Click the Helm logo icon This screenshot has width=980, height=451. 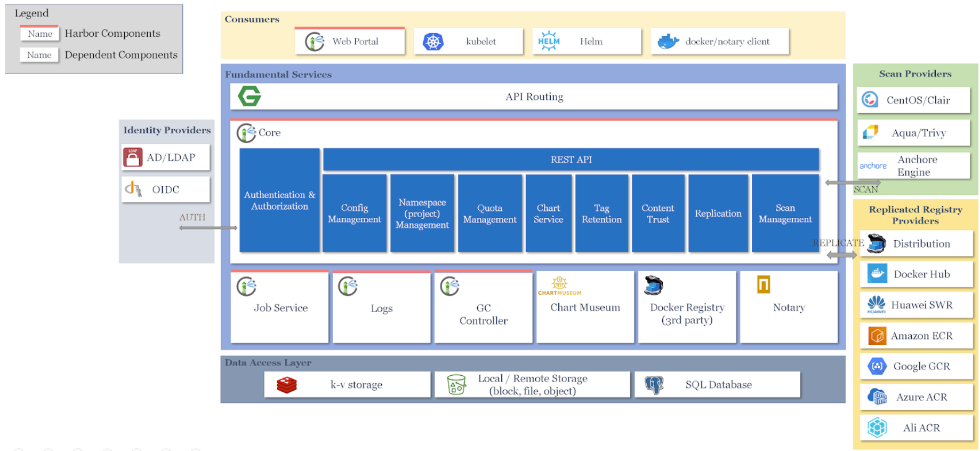(549, 41)
